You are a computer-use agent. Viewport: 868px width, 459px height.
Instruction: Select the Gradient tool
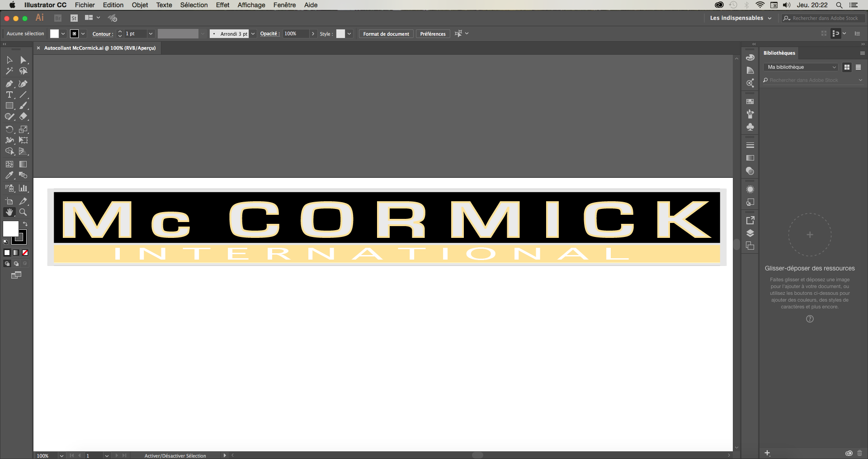tap(23, 164)
